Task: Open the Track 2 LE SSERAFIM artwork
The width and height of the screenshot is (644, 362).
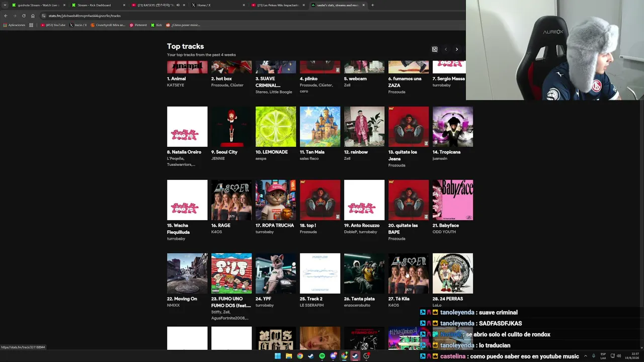Action: tap(320, 274)
